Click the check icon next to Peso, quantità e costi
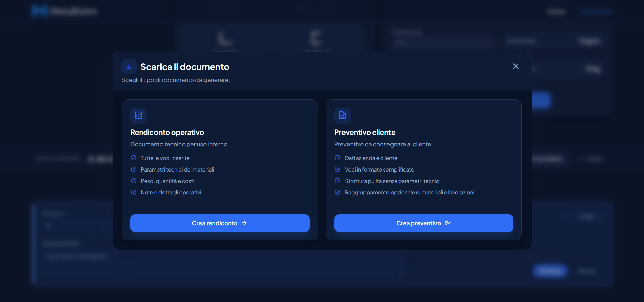644x302 pixels. coord(134,181)
